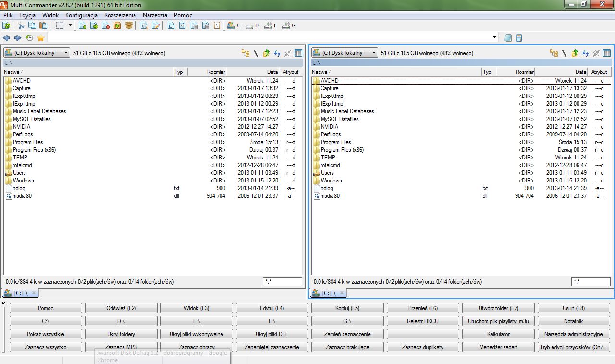Open the command line history dropdown arrow
Image resolution: width=615 pixels, height=364 pixels.
click(495, 37)
